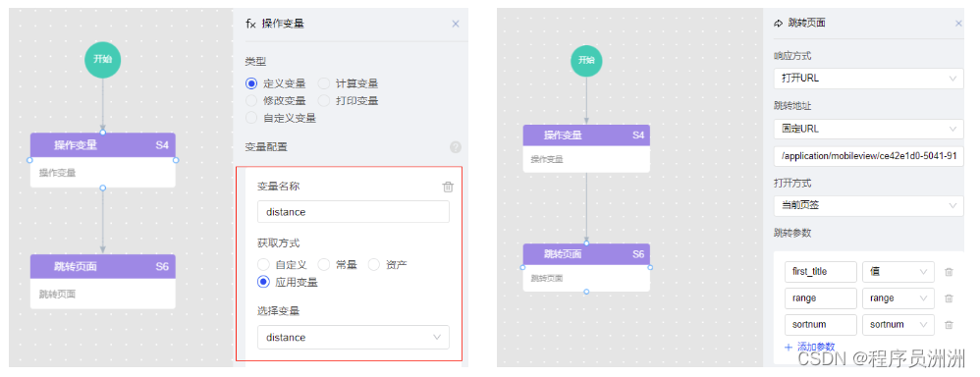The height and width of the screenshot is (377, 980).
Task: Select the 跳转页面 S6 node on left canvas
Action: [x=103, y=282]
